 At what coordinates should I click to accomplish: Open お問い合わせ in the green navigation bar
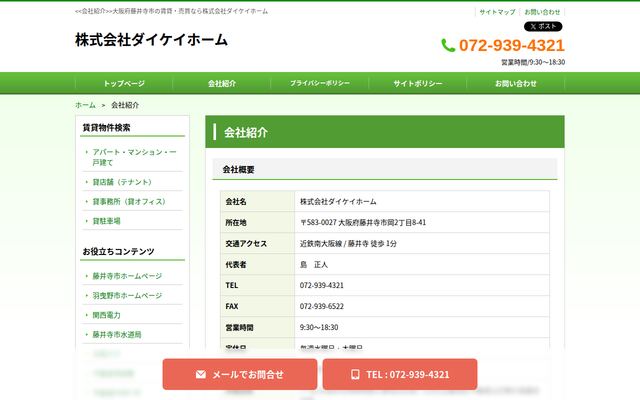tap(516, 83)
